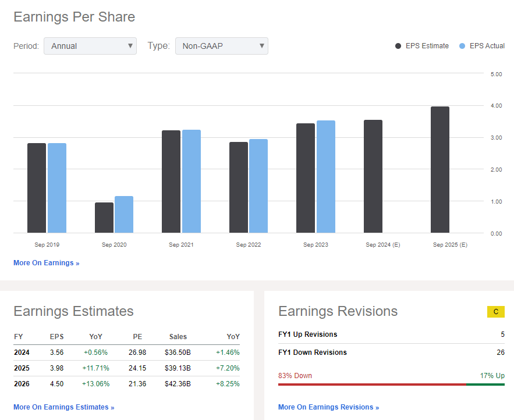Toggle the EPS Estimate legend item
514x420 pixels.
tap(422, 46)
